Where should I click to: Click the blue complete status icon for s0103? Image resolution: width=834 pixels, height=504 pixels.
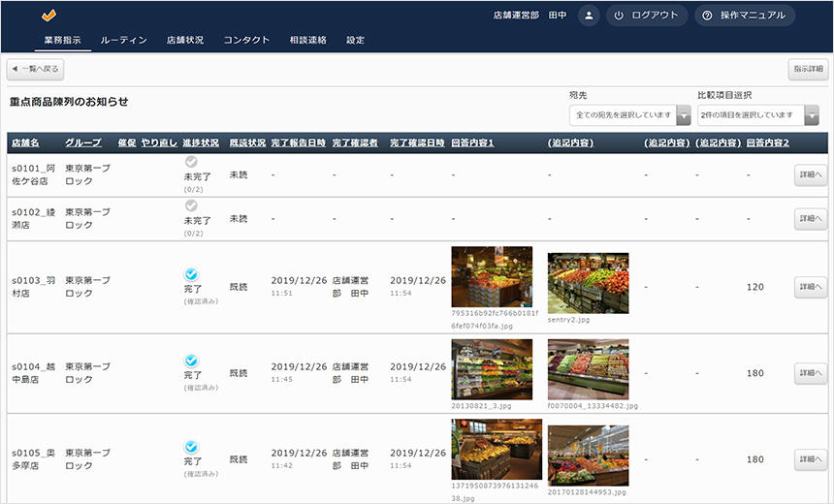tap(191, 274)
